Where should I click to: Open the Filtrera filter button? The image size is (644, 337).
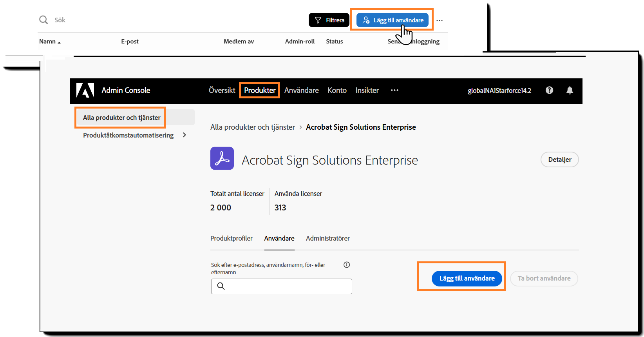pyautogui.click(x=329, y=20)
